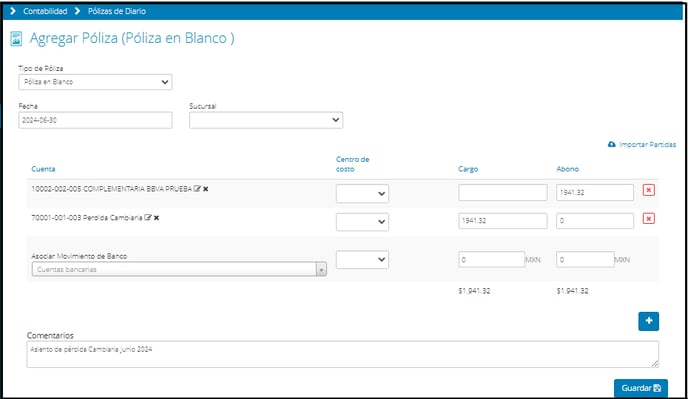Edit the Perdida Cambiaria account
Image resolution: width=688 pixels, height=399 pixels.
coord(148,217)
